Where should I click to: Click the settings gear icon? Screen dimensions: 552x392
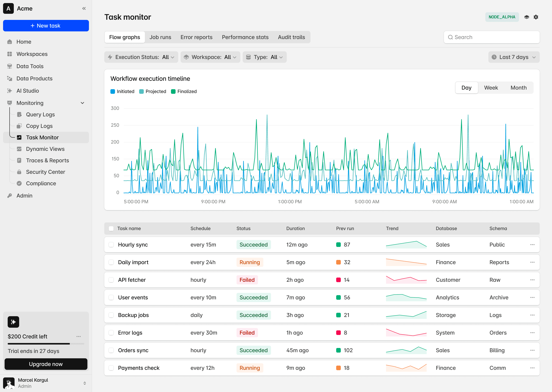(536, 17)
